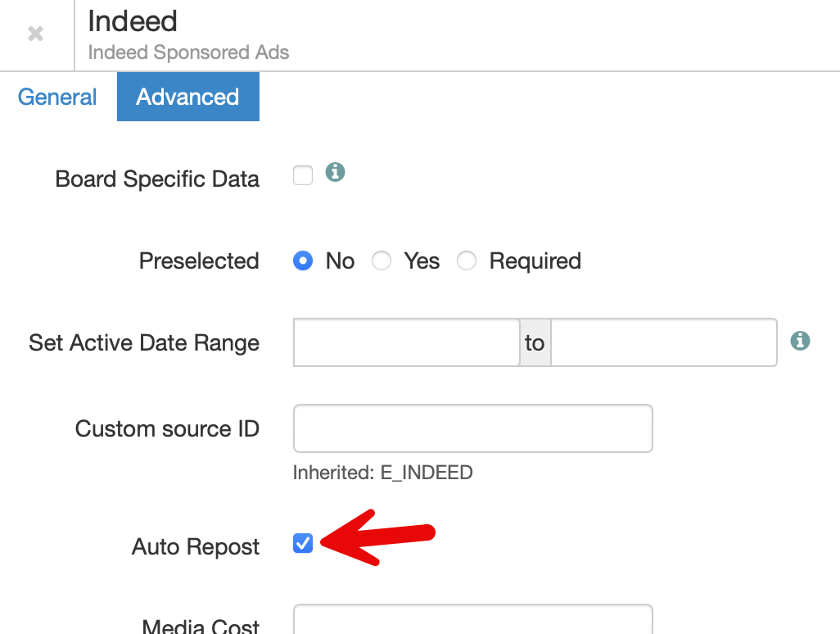This screenshot has height=634, width=840.
Task: Click the end date field after the to separator
Action: (663, 342)
